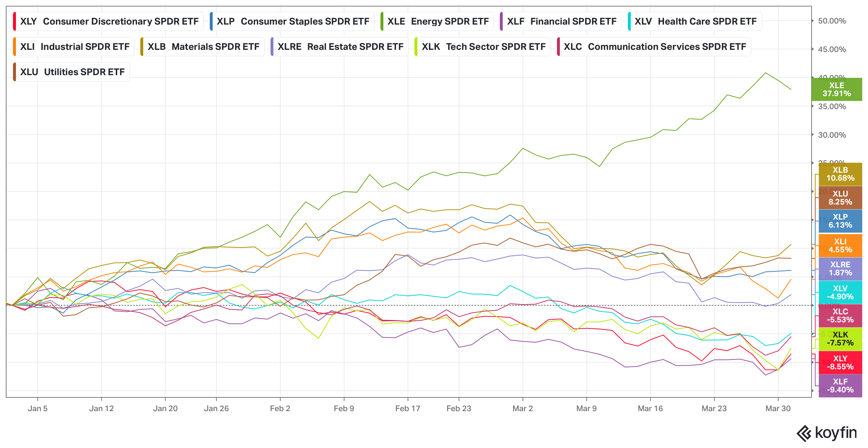Click XLU Utilities SPDR ETF legend chip
Image resolution: width=868 pixels, height=448 pixels.
coord(72,72)
